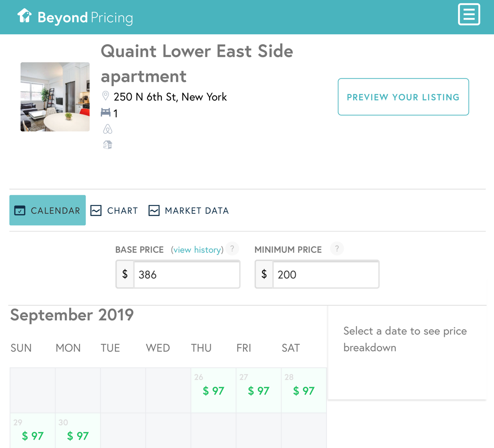Open the apartment listing thumbnail photo
494x448 pixels.
[x=55, y=97]
